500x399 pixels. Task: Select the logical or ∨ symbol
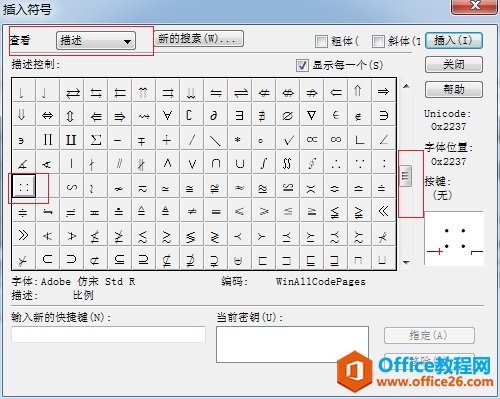click(192, 164)
